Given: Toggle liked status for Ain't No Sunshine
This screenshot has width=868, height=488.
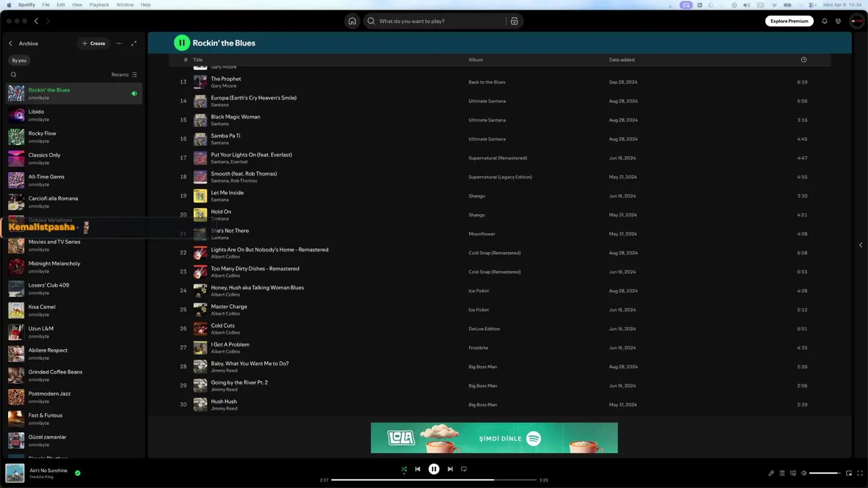Looking at the screenshot, I should [x=77, y=473].
